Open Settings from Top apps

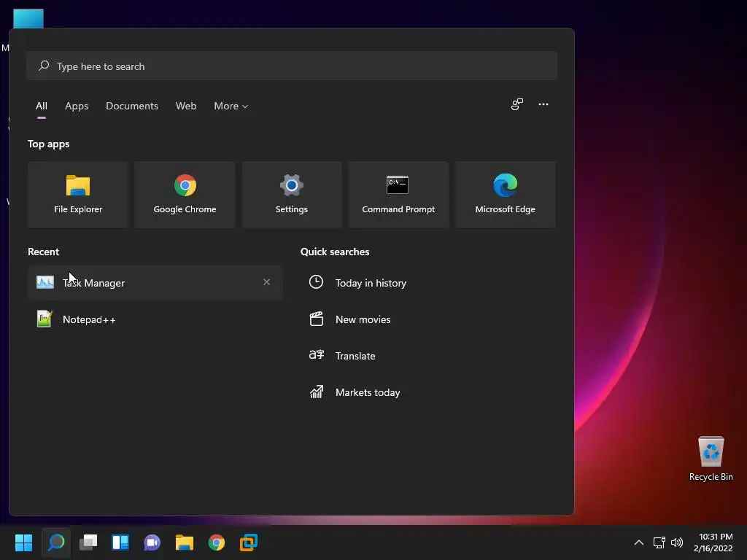(x=292, y=194)
